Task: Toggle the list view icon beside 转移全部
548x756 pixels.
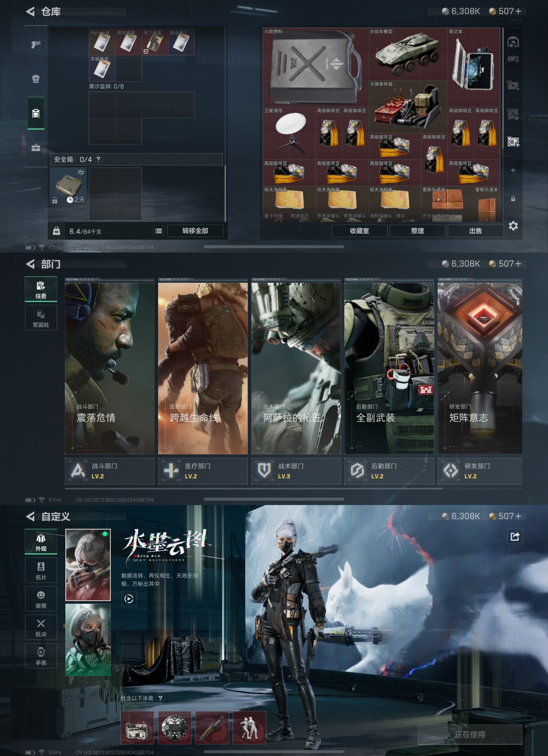Action: coord(158,231)
